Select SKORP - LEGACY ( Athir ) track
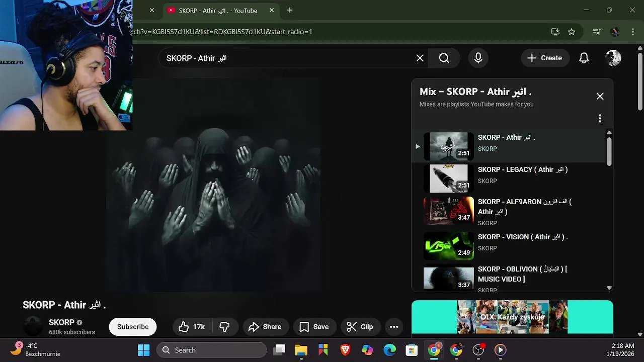 click(x=523, y=169)
